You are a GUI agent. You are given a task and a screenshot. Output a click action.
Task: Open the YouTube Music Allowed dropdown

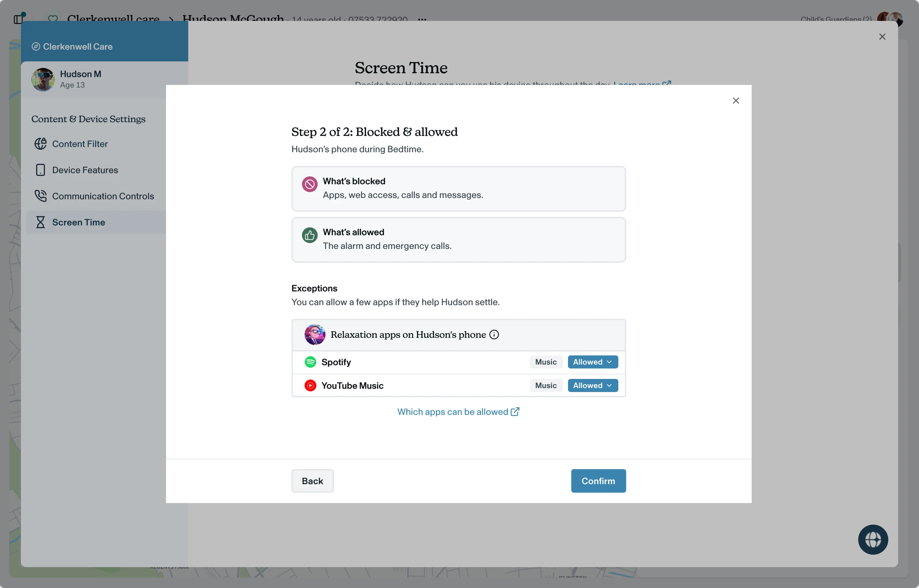point(593,386)
